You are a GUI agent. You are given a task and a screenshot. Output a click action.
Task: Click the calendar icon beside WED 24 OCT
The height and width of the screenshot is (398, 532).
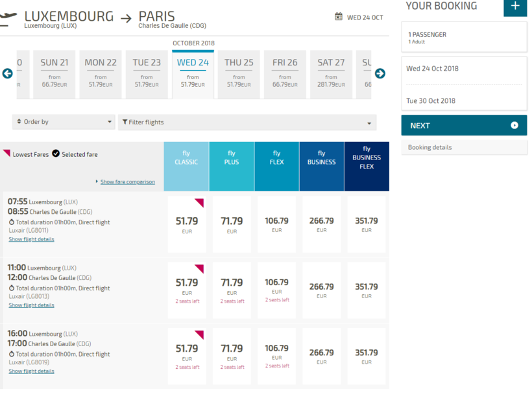339,16
